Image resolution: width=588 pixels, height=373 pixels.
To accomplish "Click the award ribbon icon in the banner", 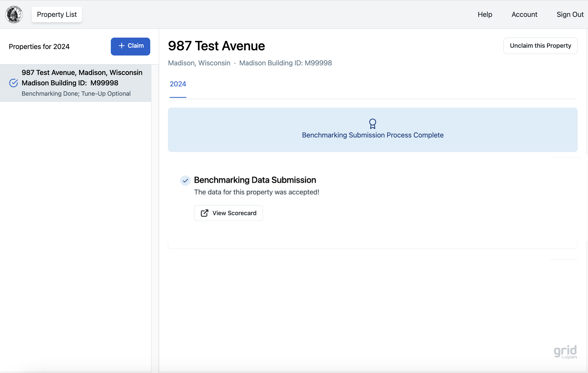I will pos(372,124).
